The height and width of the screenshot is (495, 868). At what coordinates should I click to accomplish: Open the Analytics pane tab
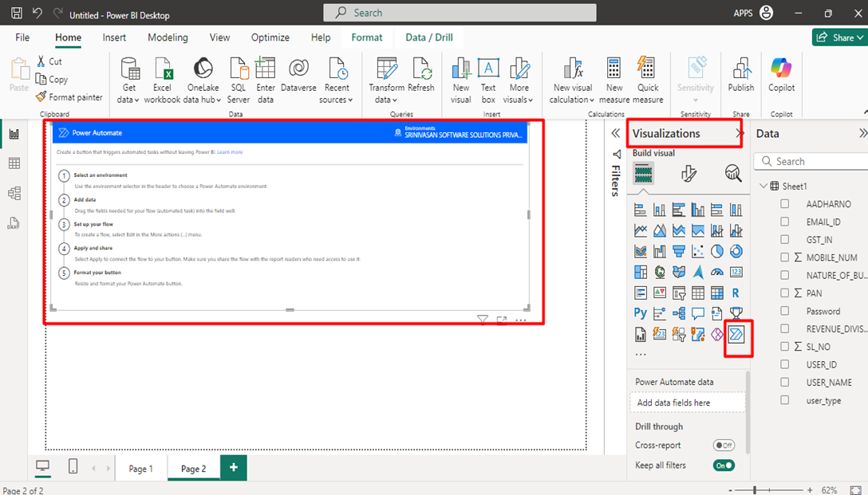[733, 174]
